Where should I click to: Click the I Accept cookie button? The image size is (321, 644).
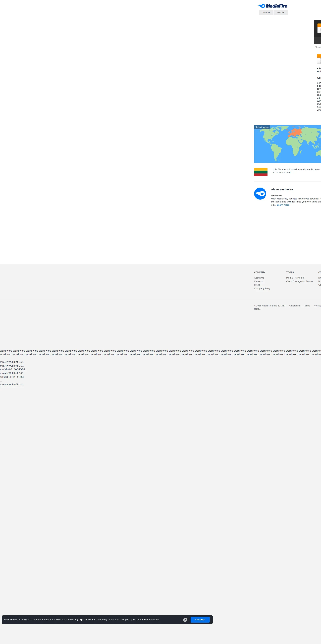click(x=200, y=619)
